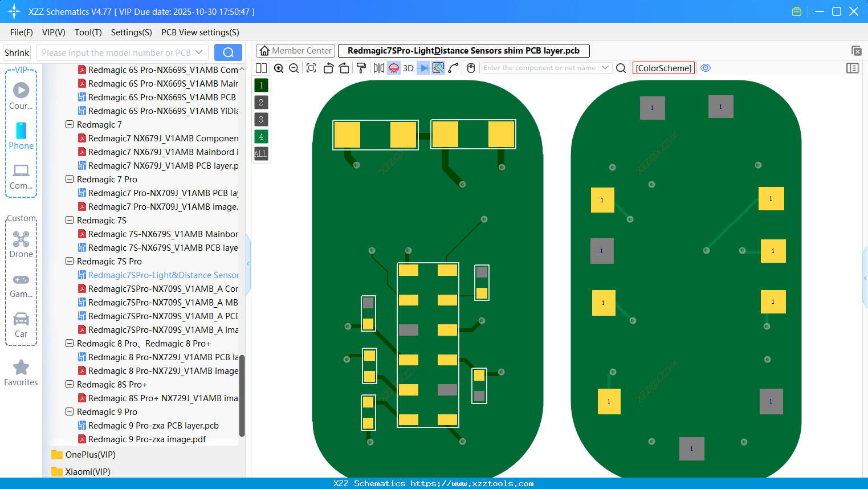Open the split view icon on toolbar
The image size is (868, 489).
[x=261, y=68]
